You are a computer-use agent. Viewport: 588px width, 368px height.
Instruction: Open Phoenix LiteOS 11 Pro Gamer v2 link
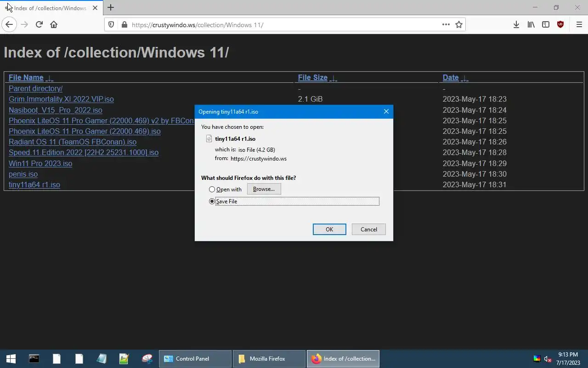101,121
